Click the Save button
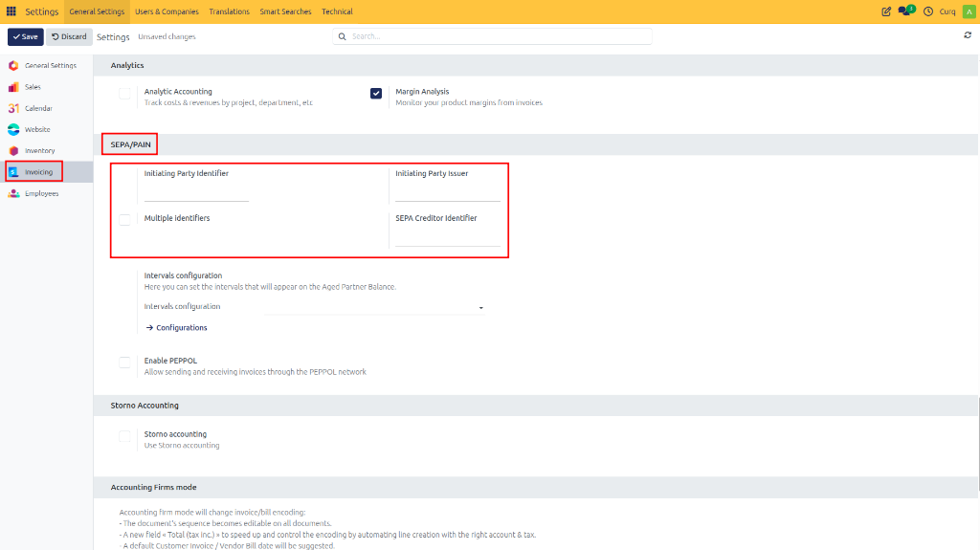The height and width of the screenshot is (550, 980). [x=26, y=37]
